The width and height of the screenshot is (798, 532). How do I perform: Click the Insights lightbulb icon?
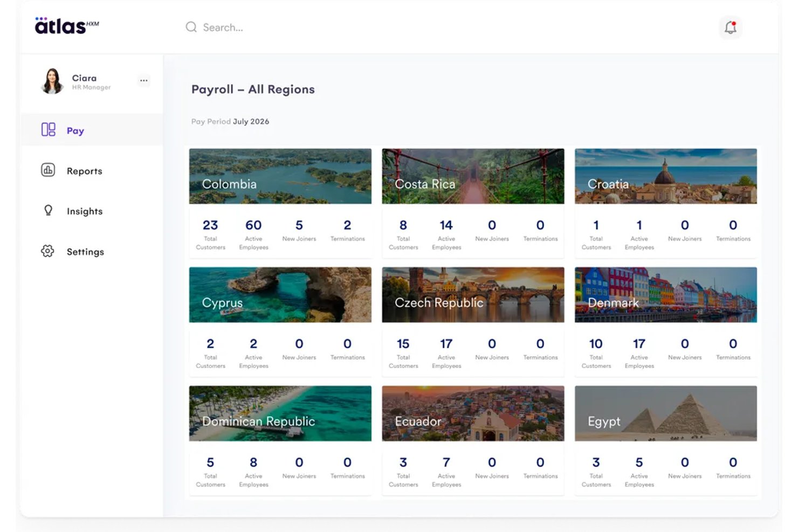[x=48, y=210]
